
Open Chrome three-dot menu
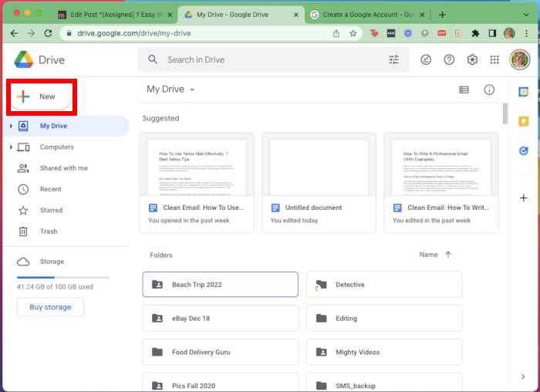coord(526,33)
